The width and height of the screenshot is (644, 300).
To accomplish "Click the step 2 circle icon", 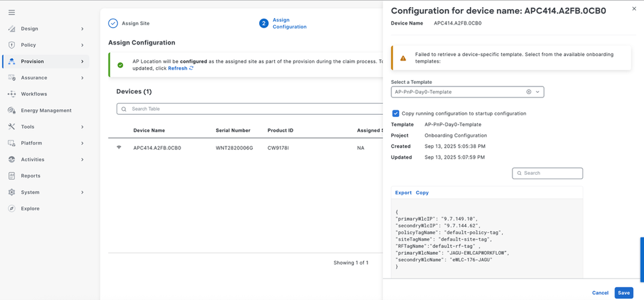I will point(264,23).
